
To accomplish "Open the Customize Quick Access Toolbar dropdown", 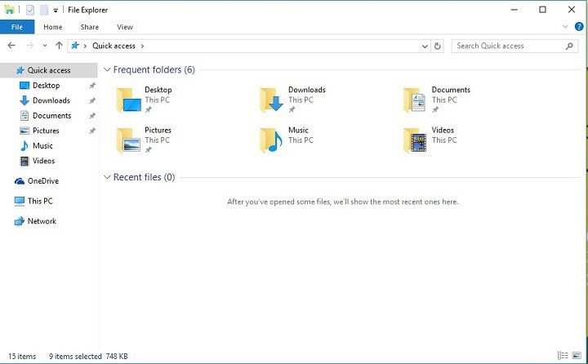I will [x=56, y=10].
